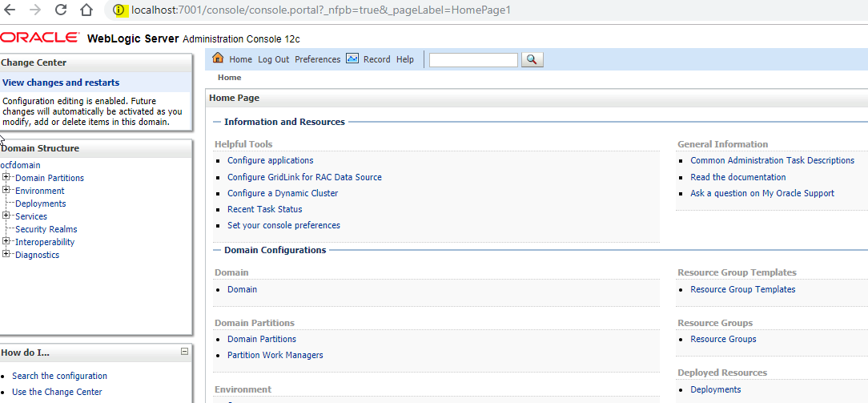
Task: Reload the page with refresh icon
Action: tap(60, 10)
